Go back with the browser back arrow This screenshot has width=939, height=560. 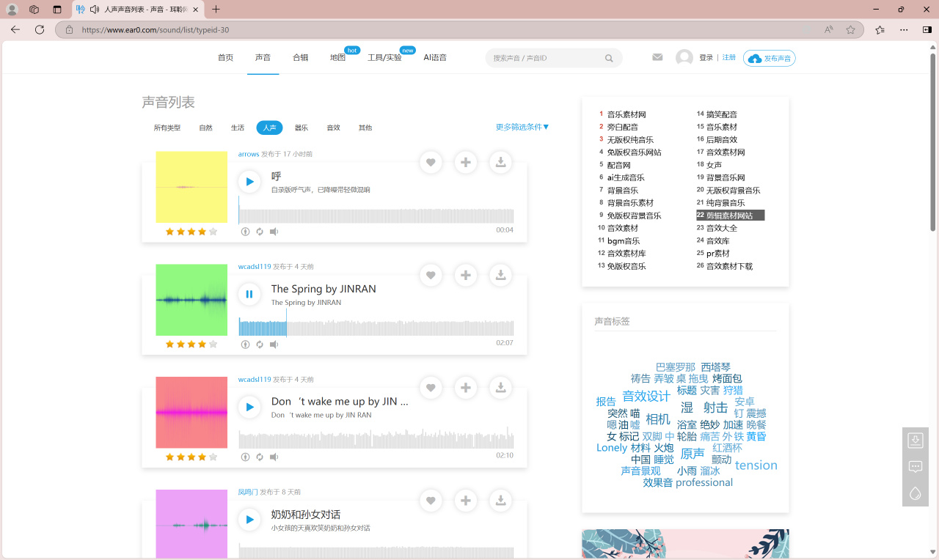click(15, 29)
